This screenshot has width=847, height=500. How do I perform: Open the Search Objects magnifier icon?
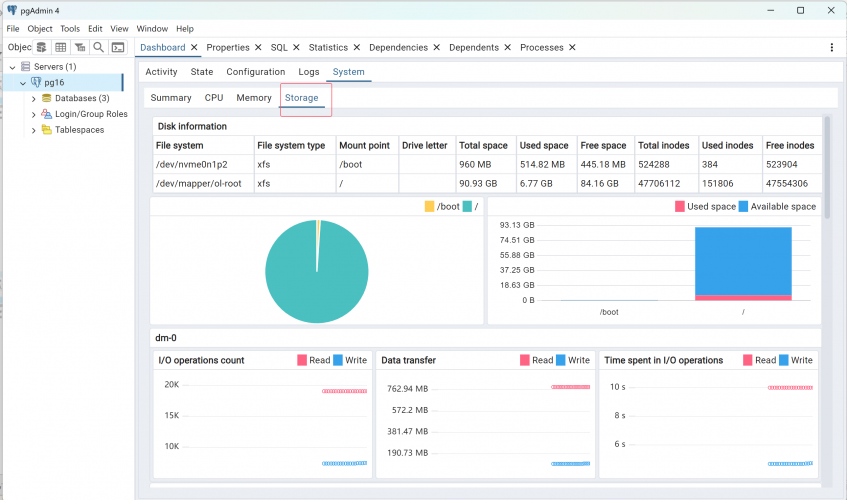click(x=98, y=48)
